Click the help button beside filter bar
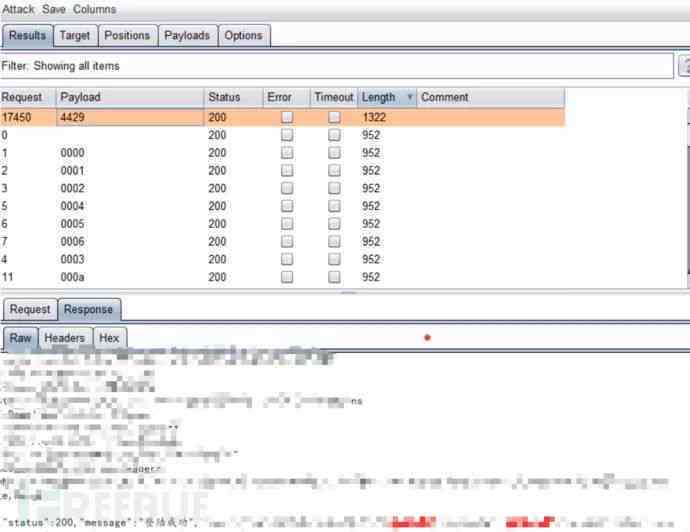Screen dimensions: 690x532 coord(685,66)
